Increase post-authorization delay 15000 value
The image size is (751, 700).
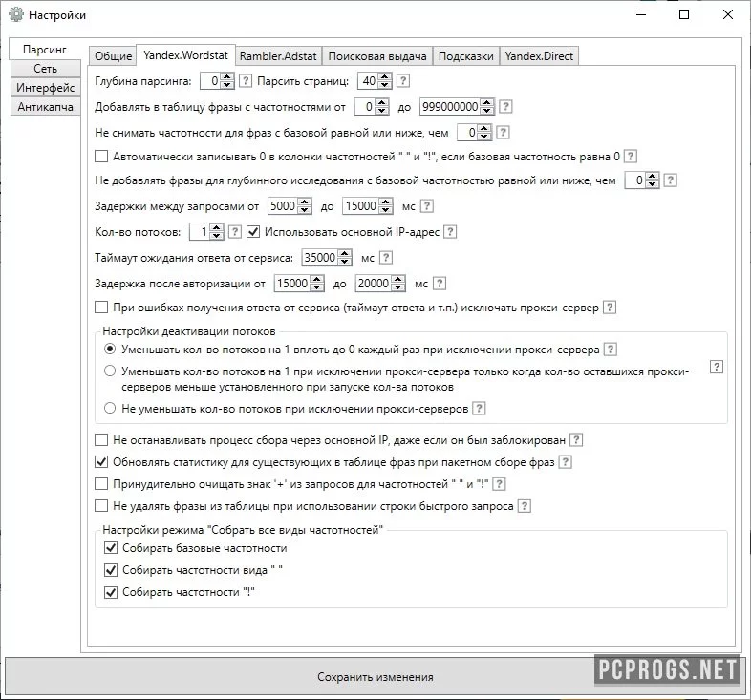[x=316, y=280]
